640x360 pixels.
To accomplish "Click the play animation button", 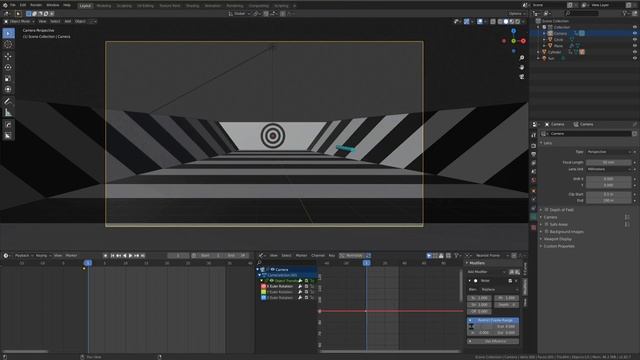I will [x=131, y=256].
